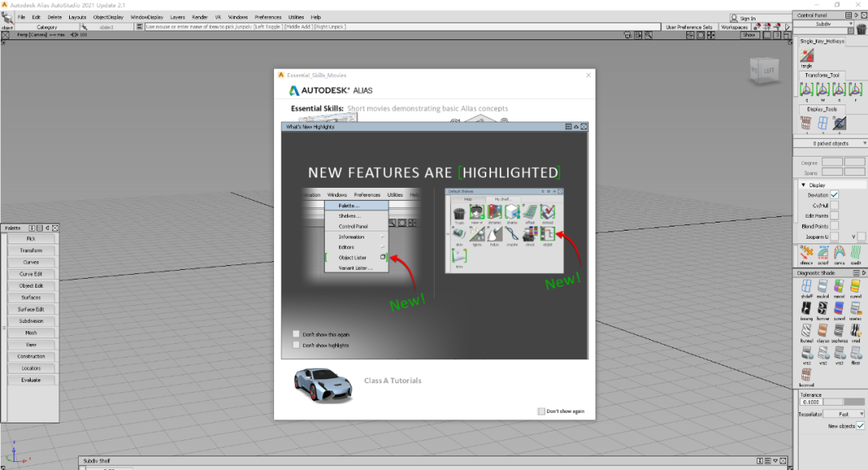
Task: Check 'Don't show this again' in highlights window
Action: pos(296,333)
